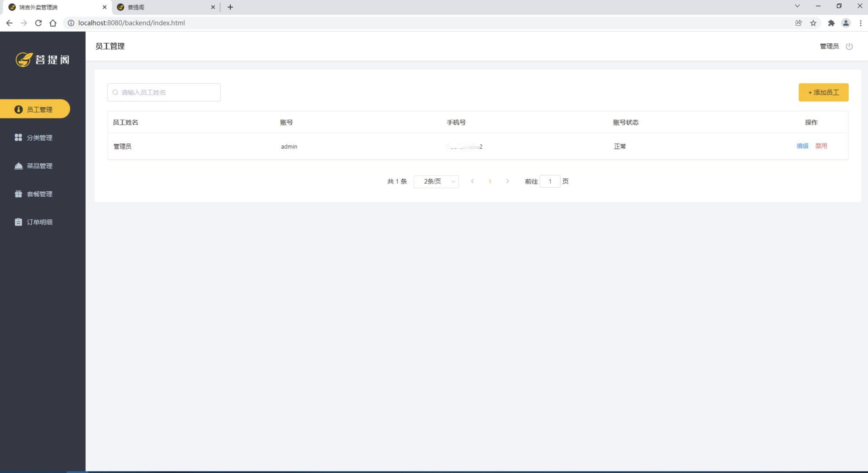Click the logout power icon

point(849,46)
